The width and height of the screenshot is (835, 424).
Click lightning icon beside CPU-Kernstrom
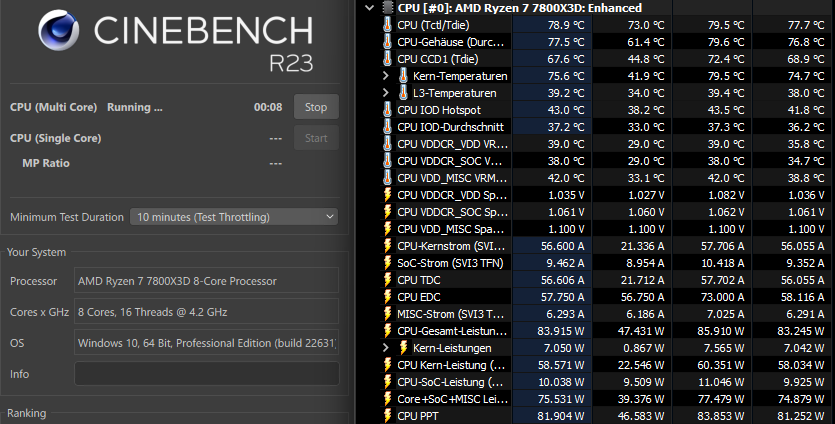388,246
